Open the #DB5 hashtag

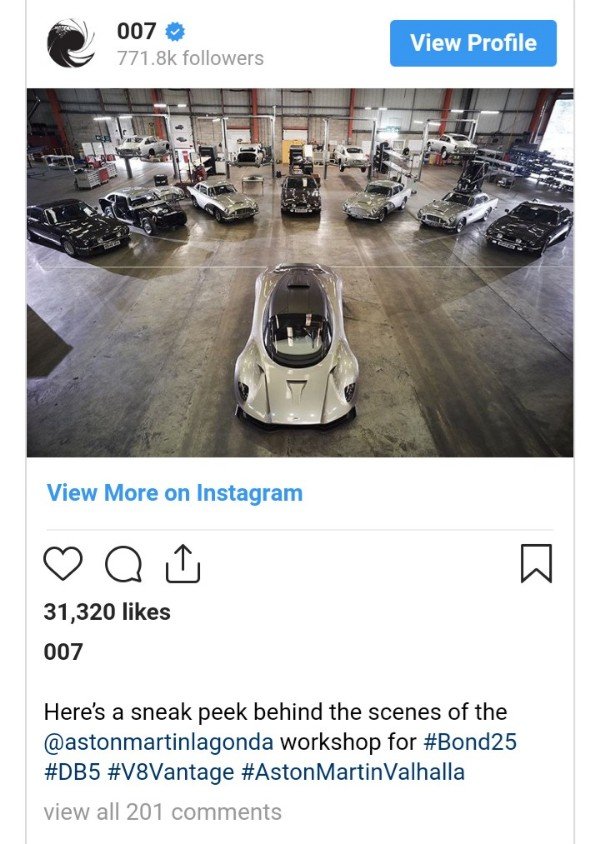coord(72,772)
